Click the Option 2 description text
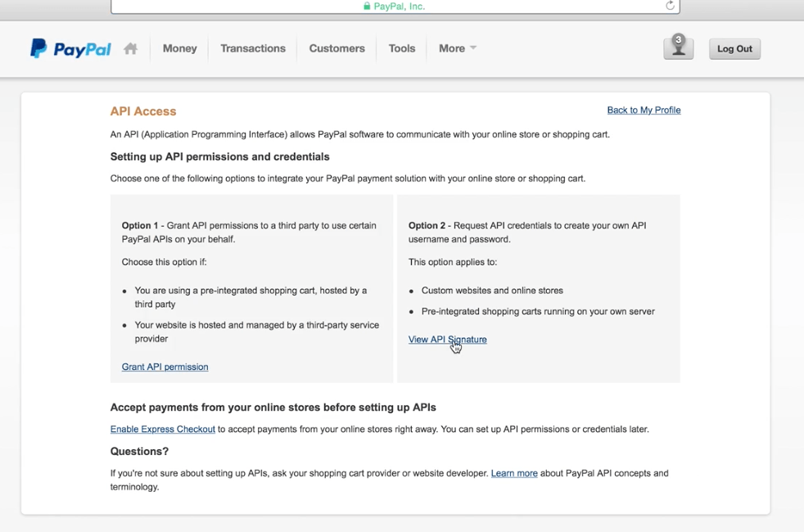804x532 pixels. pyautogui.click(x=527, y=232)
